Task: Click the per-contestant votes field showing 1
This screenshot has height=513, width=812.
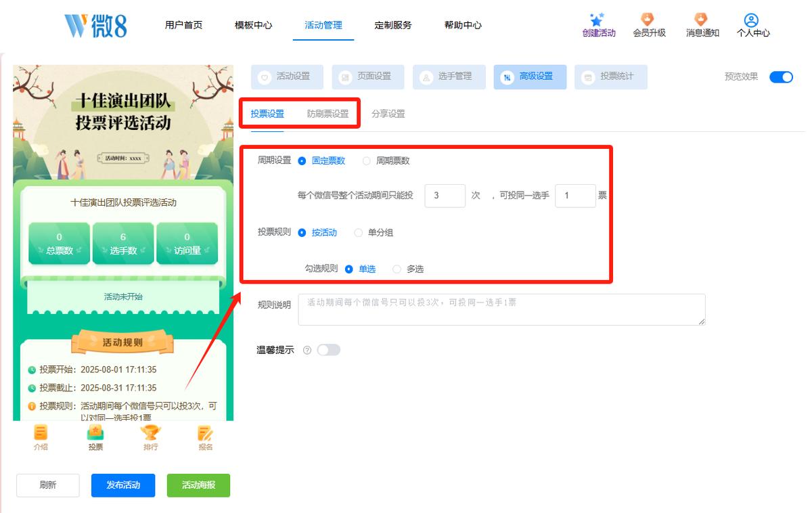Action: [x=575, y=196]
